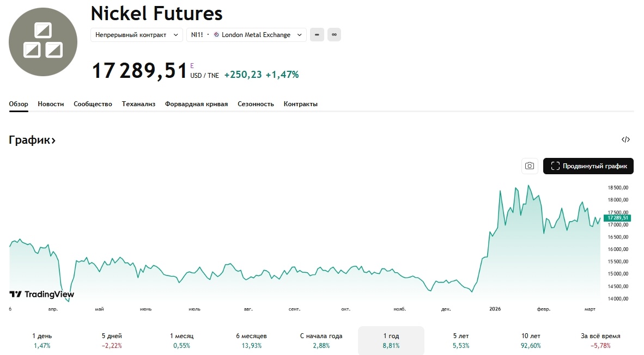Click the TradingView logo on the chart
The width and height of the screenshot is (644, 355).
click(42, 294)
